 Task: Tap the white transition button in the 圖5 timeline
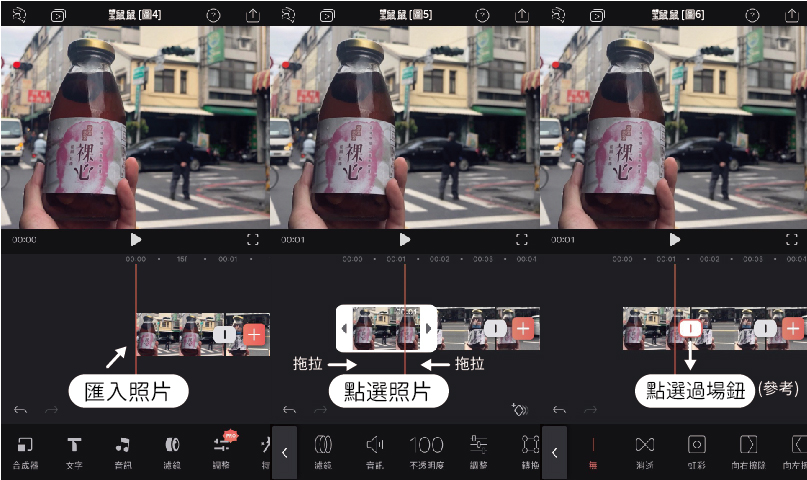pos(495,328)
